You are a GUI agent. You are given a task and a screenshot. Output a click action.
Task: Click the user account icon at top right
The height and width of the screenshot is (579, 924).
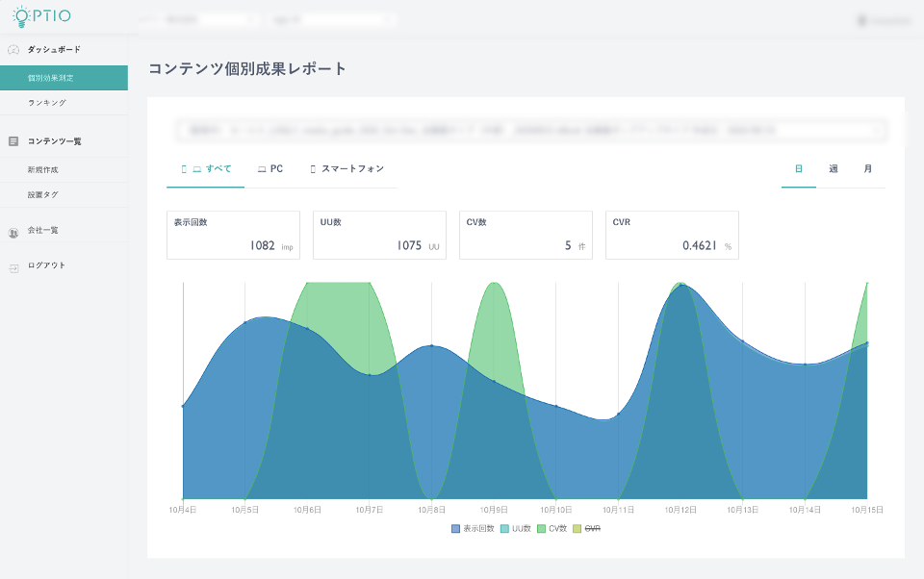(x=860, y=20)
